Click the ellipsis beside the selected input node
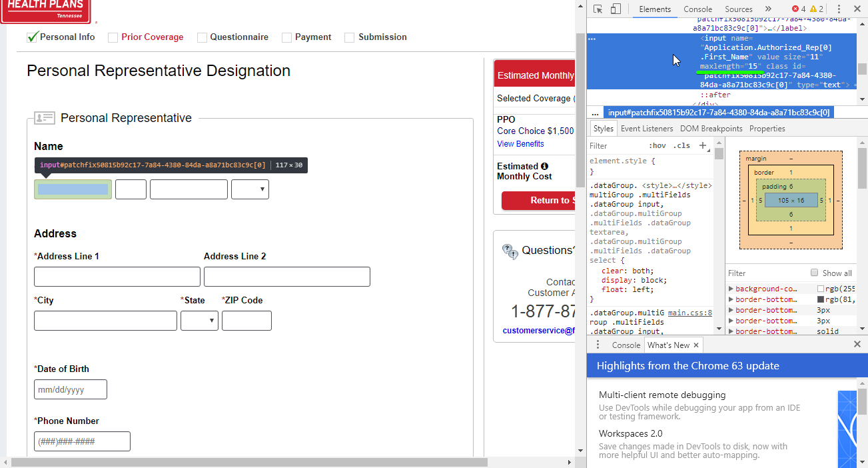Screen dimensions: 868x468 click(x=592, y=39)
